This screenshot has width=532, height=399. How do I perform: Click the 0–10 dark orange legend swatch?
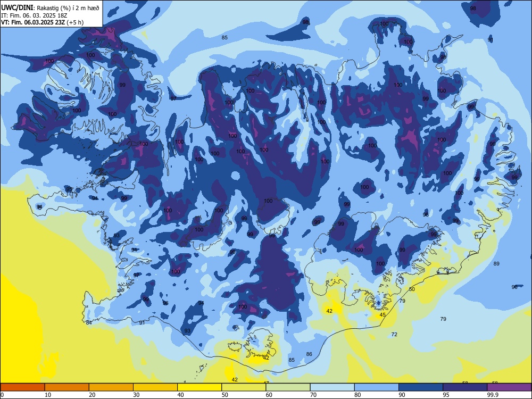tap(22, 387)
